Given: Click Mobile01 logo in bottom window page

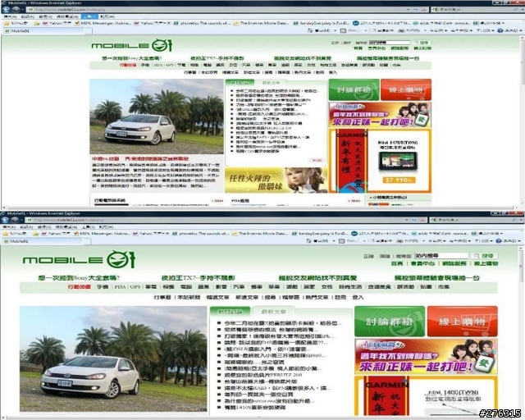Looking at the screenshot, I should pos(79,259).
